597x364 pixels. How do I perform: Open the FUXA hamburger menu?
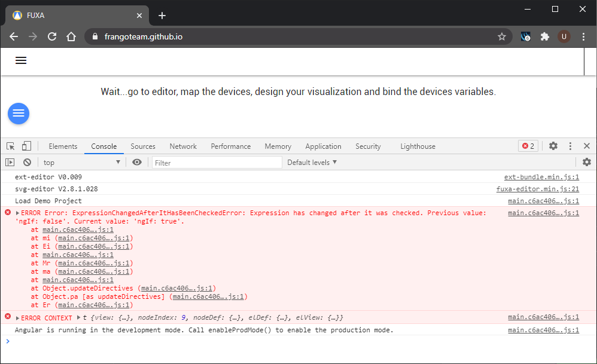21,60
